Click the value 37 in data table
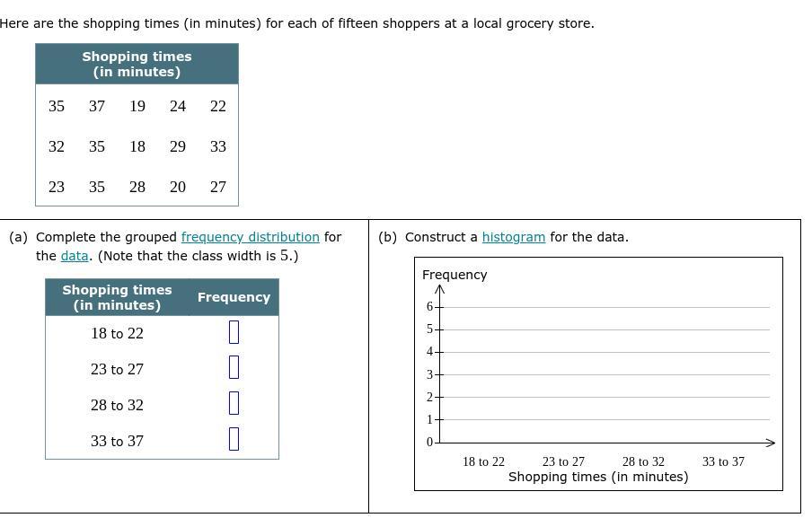This screenshot has height=518, width=812. (97, 106)
